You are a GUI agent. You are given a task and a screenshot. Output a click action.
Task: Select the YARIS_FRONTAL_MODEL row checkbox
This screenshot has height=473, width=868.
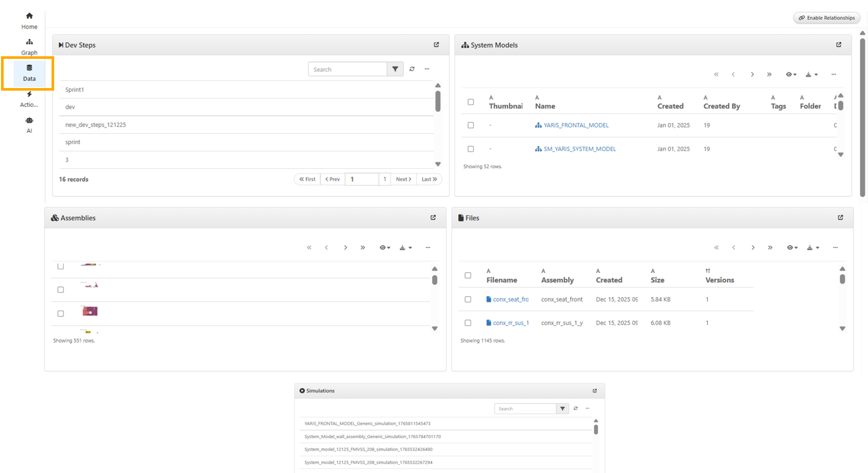click(471, 126)
